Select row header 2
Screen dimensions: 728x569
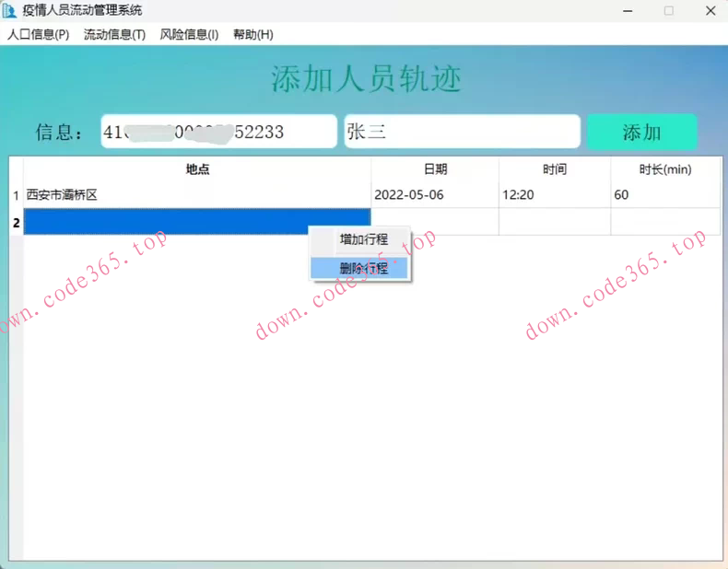[17, 223]
